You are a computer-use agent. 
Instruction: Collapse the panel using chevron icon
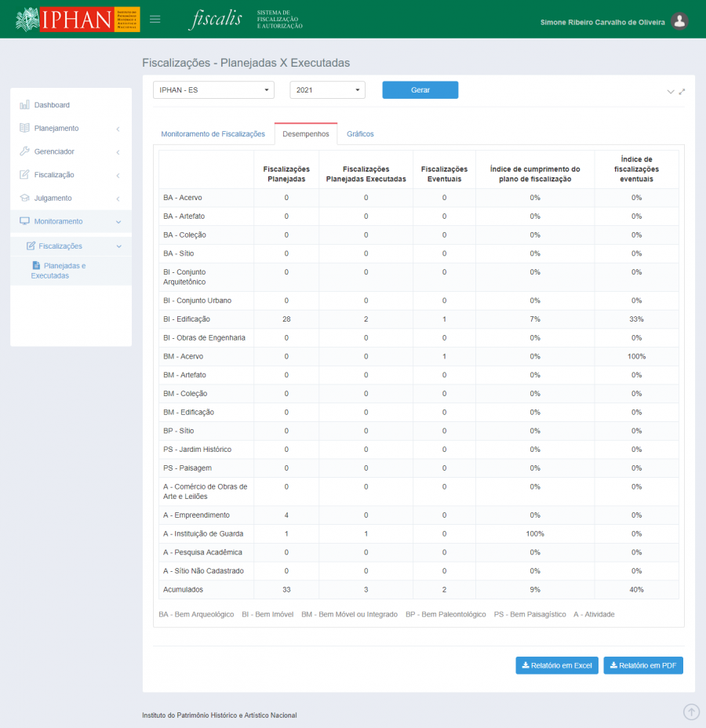(x=671, y=92)
